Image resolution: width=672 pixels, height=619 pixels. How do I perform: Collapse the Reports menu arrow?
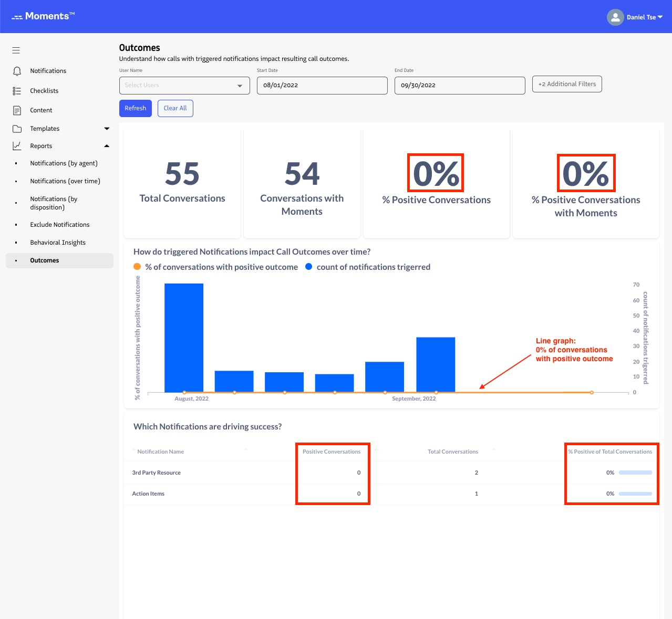pos(107,146)
